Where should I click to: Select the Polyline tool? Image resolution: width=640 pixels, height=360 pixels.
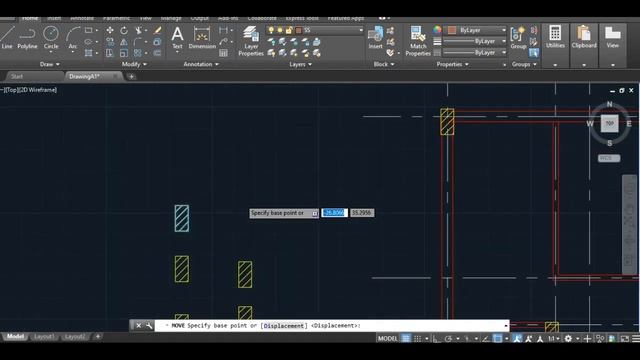(x=27, y=38)
